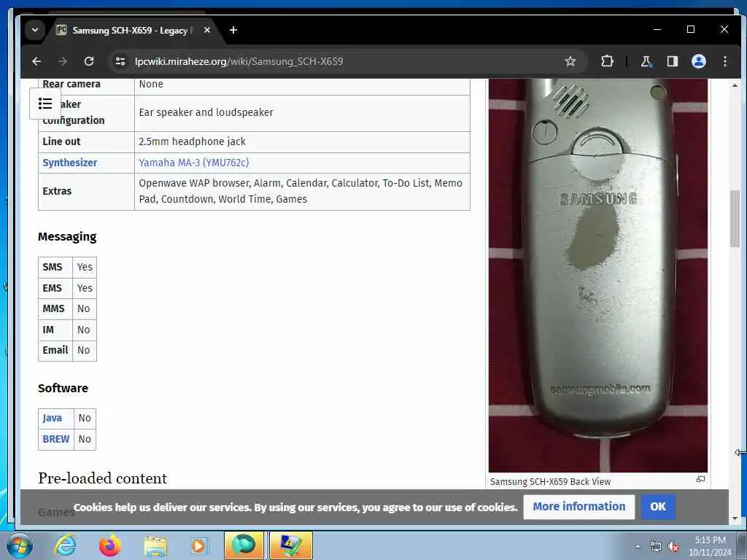Go back to the previous page
Viewport: 747px width, 560px height.
[36, 61]
